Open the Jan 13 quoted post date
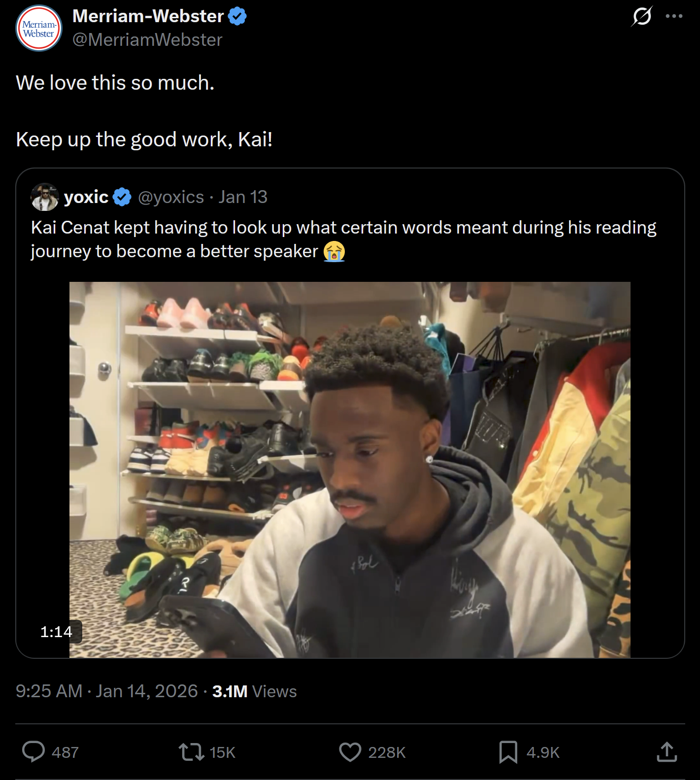Viewport: 700px width, 780px height. pos(243,197)
